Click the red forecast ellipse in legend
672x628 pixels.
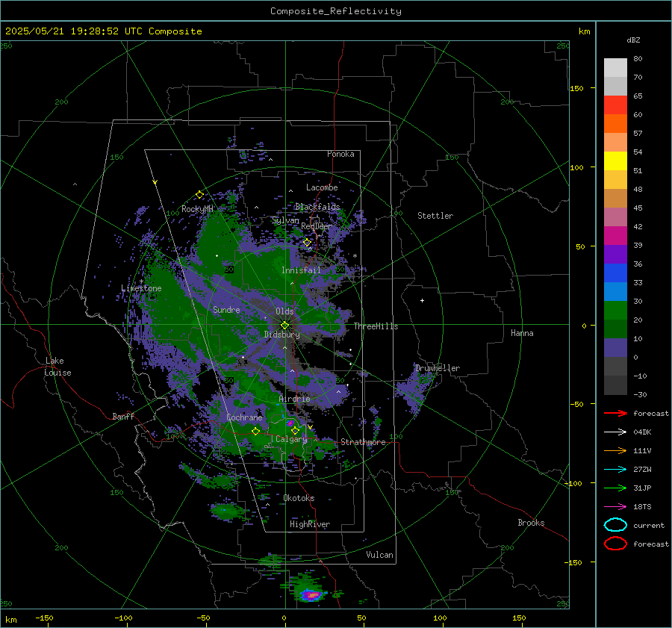click(615, 544)
